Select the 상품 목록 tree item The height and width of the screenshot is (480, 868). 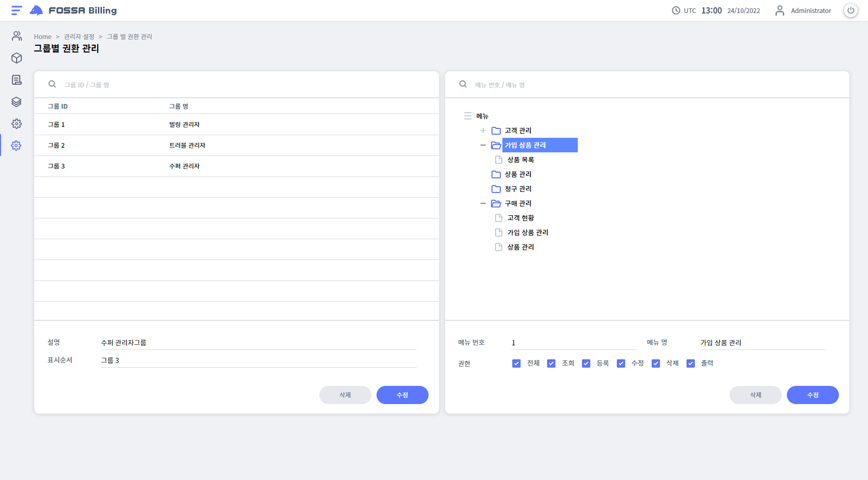click(x=520, y=160)
